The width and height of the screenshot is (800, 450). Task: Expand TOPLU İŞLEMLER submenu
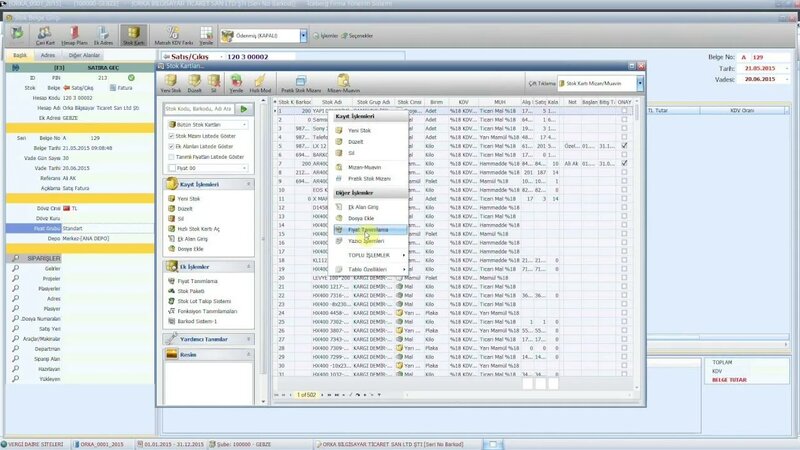click(370, 255)
